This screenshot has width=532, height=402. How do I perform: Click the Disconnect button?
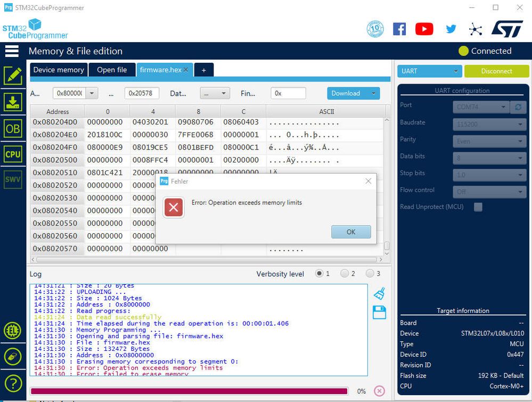pos(496,71)
